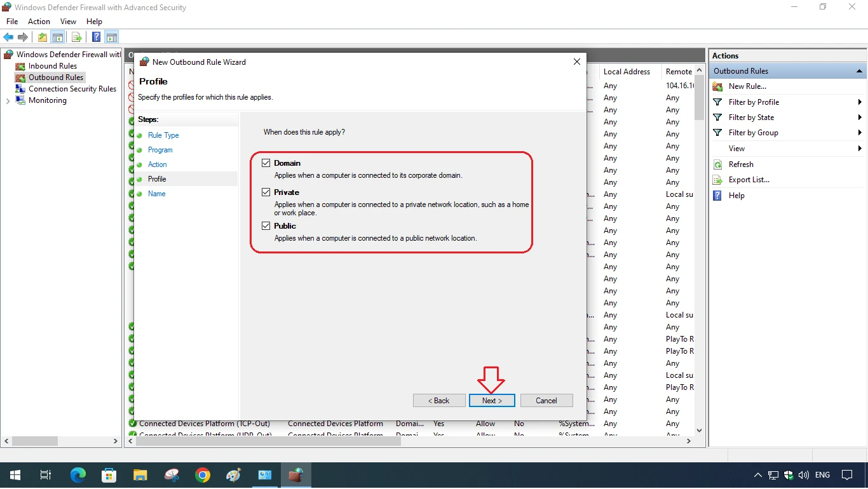Viewport: 868px width, 489px height.
Task: Open the Action menu
Action: [39, 21]
